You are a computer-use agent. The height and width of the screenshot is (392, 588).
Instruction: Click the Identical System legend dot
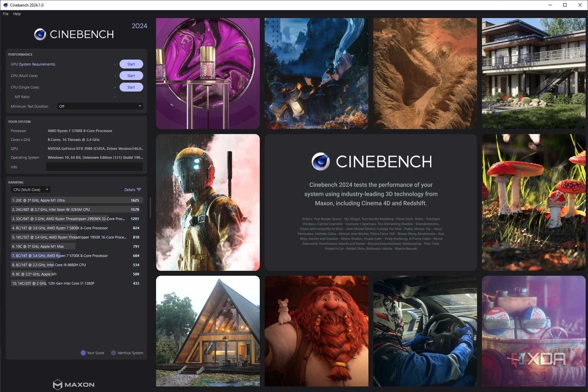tap(114, 353)
